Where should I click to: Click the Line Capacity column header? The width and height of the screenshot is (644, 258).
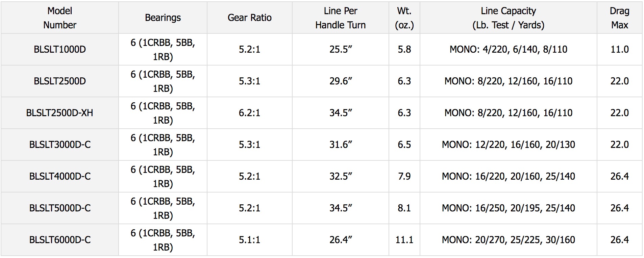coord(508,18)
